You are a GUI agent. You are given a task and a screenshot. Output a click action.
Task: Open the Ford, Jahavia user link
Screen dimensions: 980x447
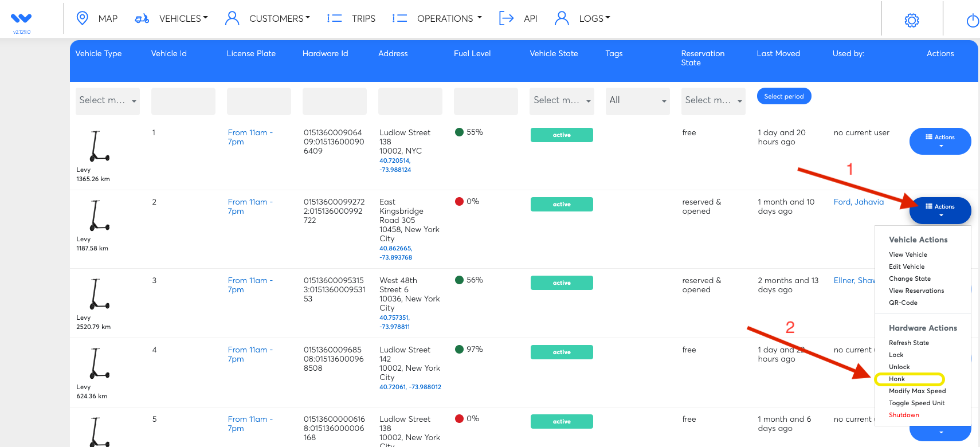pyautogui.click(x=859, y=202)
